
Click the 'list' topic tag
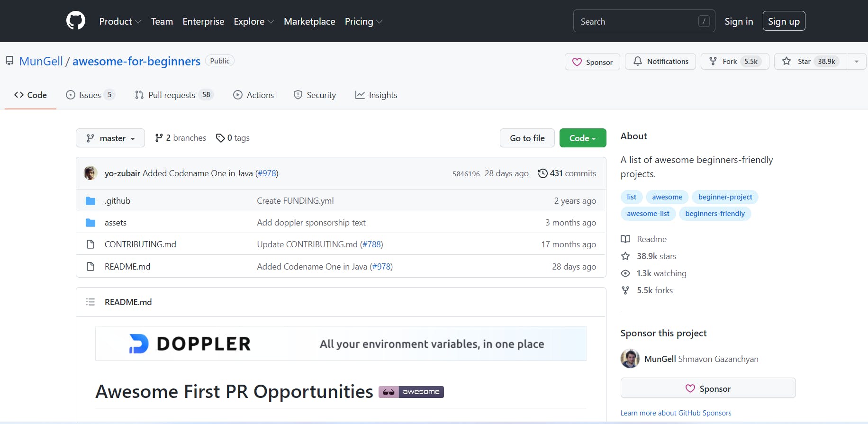(632, 197)
